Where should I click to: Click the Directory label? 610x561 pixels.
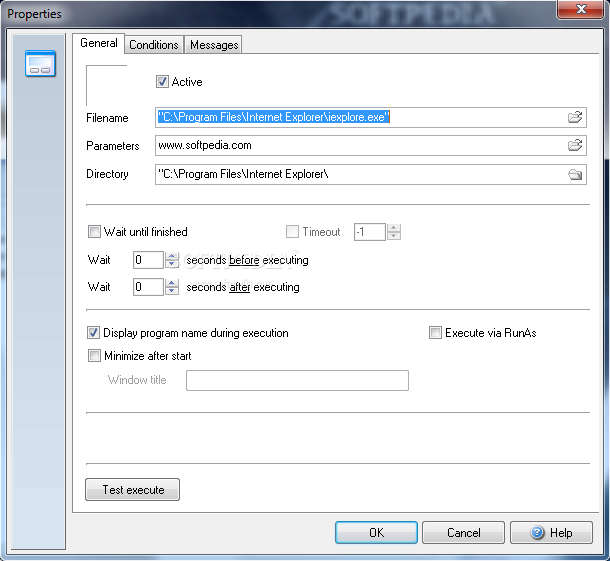click(107, 174)
